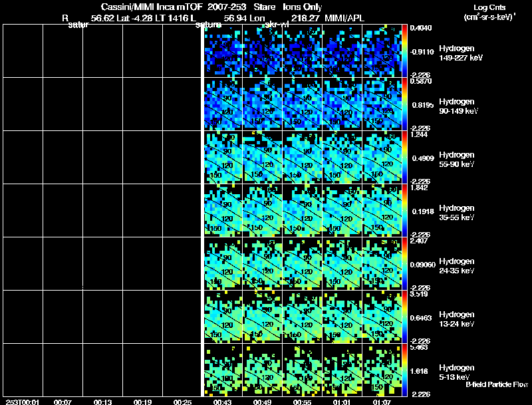Click the 1.618 color scale value
The width and height of the screenshot is (532, 405).
(x=419, y=372)
